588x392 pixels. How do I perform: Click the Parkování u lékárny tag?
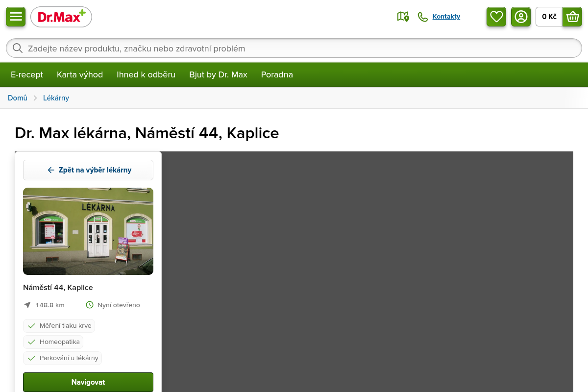click(x=62, y=358)
